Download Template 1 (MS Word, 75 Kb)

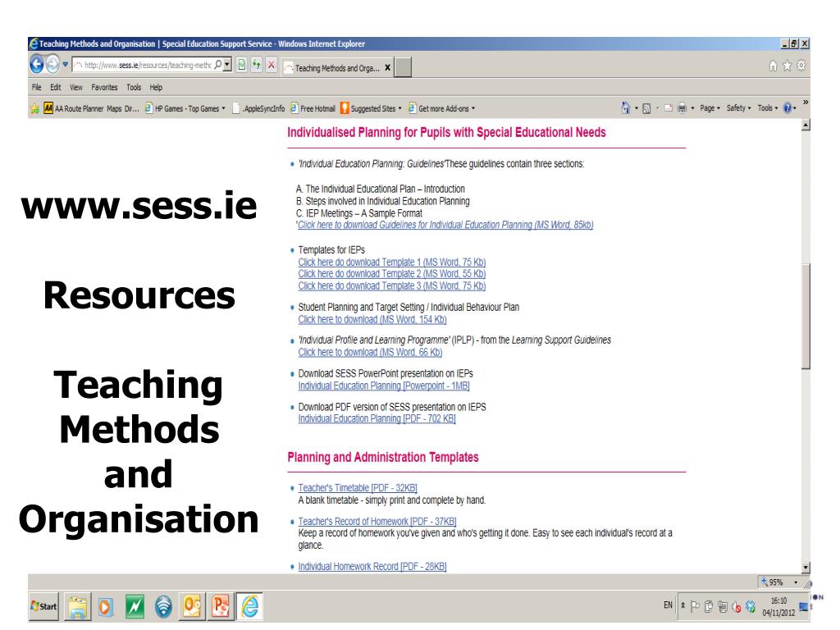[x=391, y=262]
